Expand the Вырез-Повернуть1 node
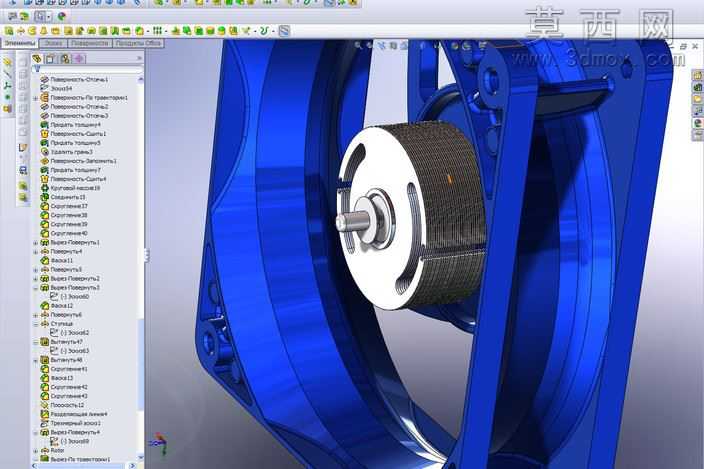This screenshot has height=469, width=704. pos(36,243)
